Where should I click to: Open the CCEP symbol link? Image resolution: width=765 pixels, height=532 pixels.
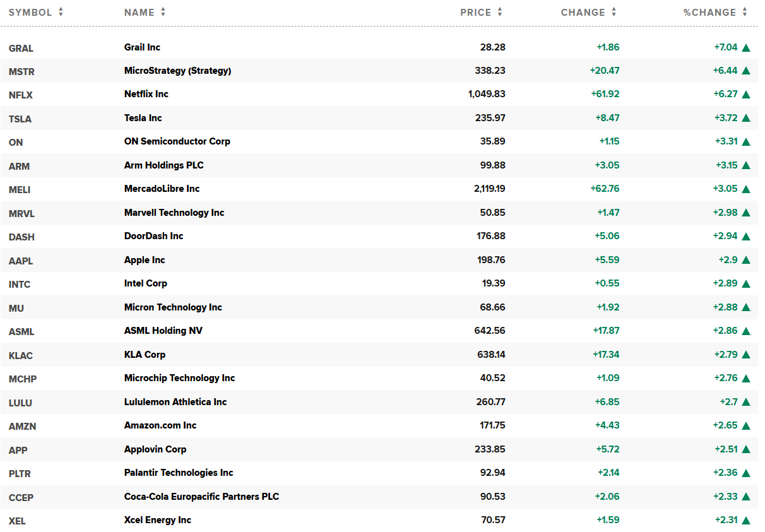click(x=21, y=498)
